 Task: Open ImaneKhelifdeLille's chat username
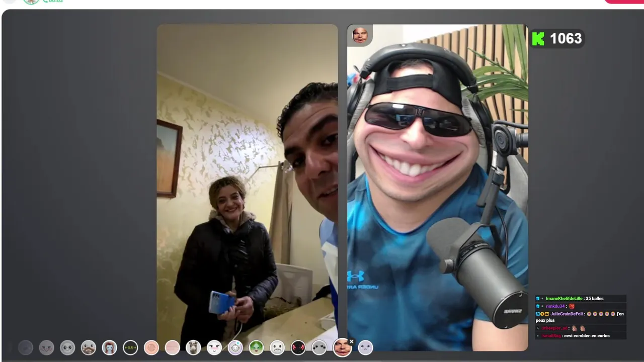(x=565, y=299)
